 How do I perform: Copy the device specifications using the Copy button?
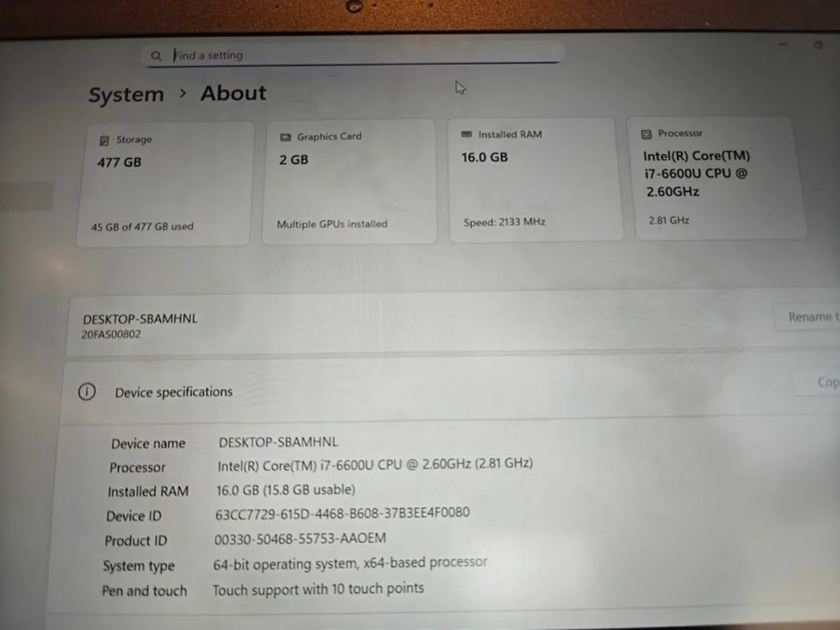point(827,382)
